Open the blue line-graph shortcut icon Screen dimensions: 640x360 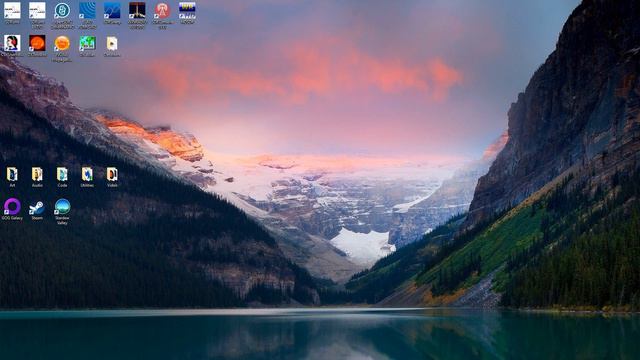point(112,11)
